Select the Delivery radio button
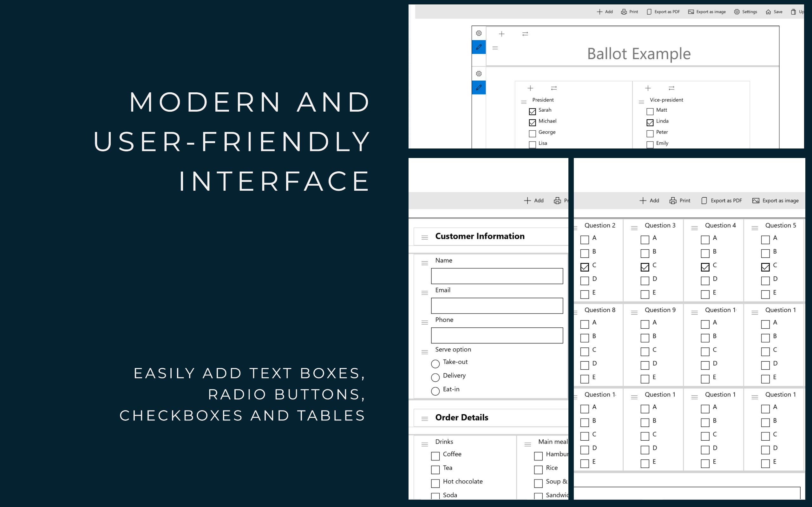 pos(435,378)
